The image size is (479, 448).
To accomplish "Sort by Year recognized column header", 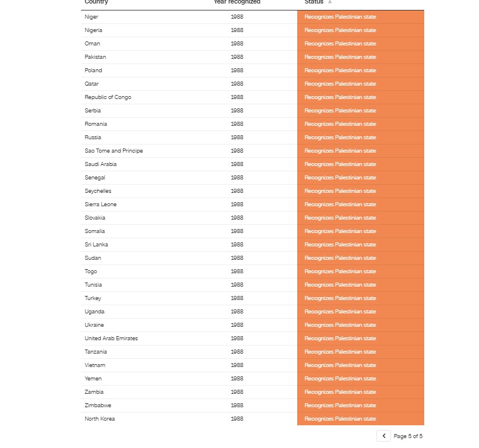I will point(237,2).
